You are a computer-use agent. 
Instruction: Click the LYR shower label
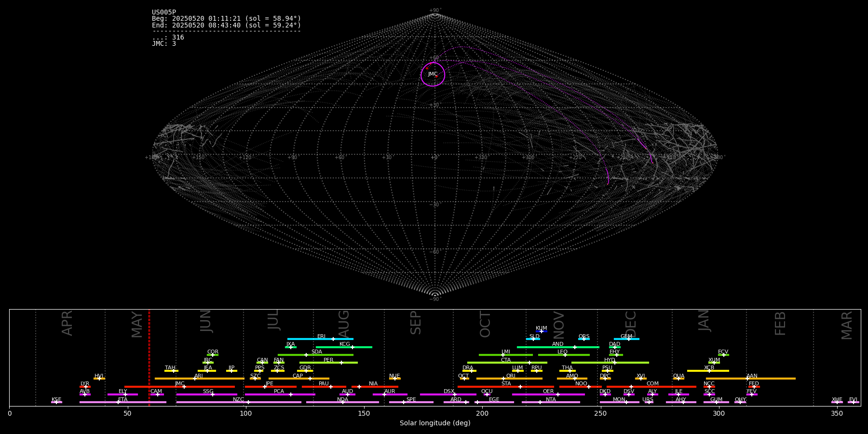coord(85,384)
